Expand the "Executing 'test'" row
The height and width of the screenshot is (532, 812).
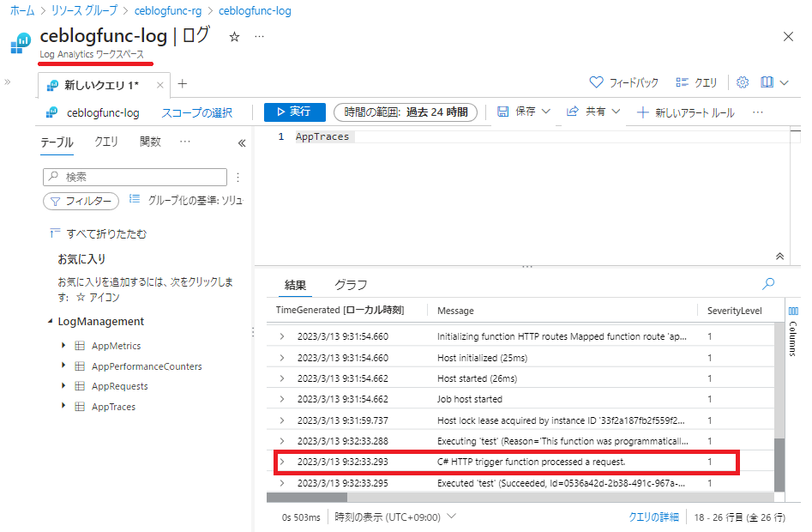(282, 441)
